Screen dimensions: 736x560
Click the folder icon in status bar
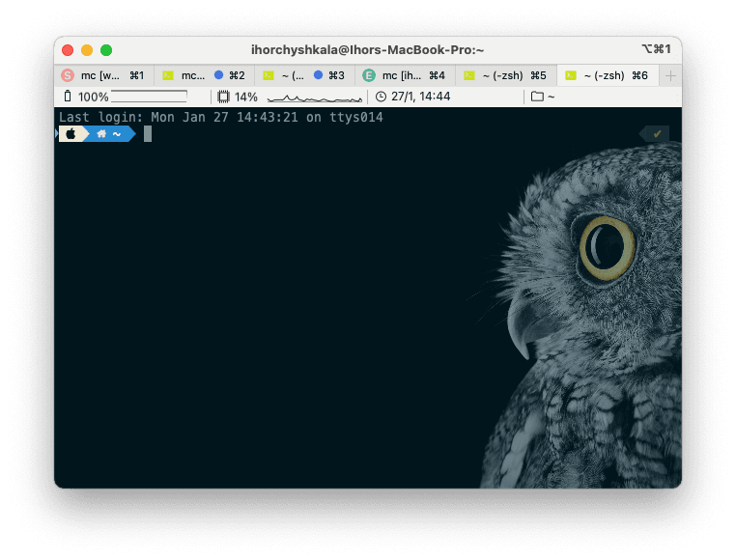point(537,97)
